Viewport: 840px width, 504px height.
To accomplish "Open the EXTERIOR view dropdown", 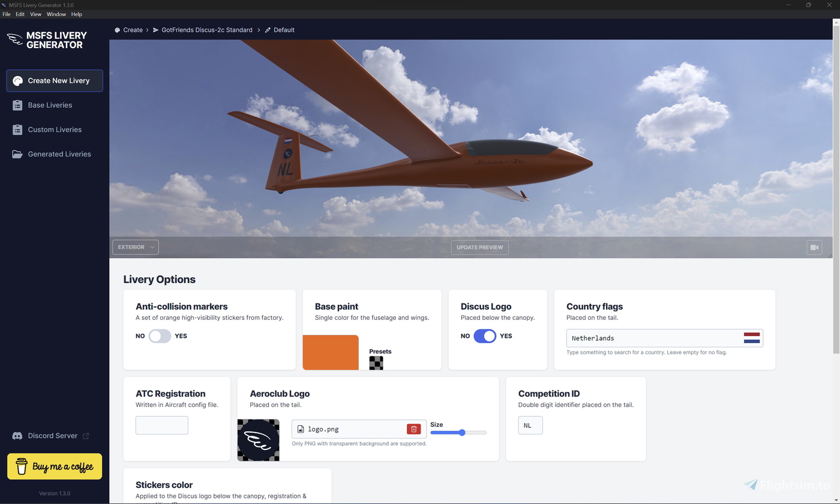I will (x=135, y=247).
